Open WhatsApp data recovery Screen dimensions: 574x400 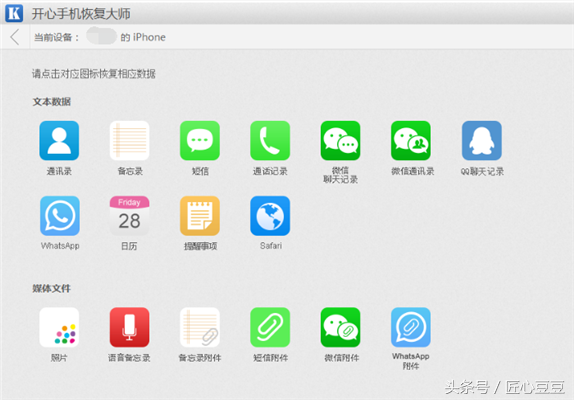pos(60,216)
